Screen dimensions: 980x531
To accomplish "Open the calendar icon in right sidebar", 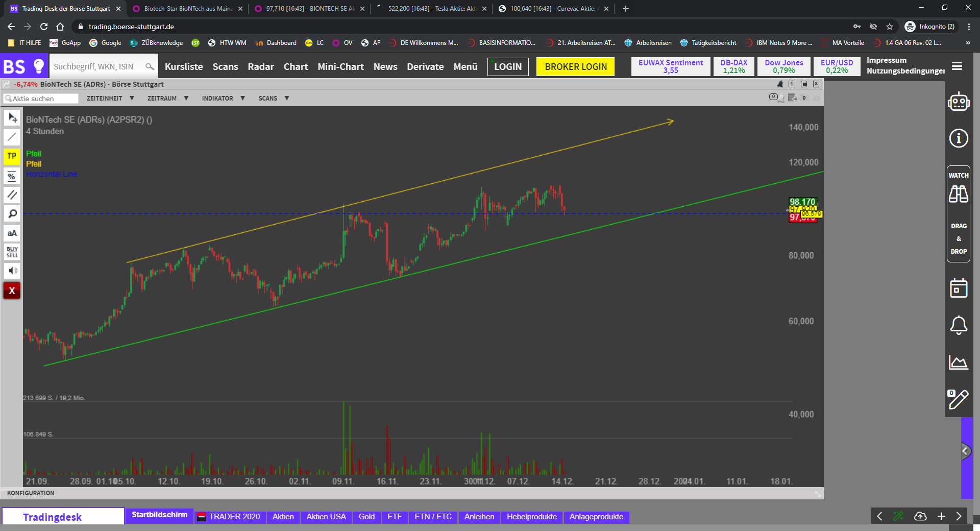I will click(x=959, y=288).
